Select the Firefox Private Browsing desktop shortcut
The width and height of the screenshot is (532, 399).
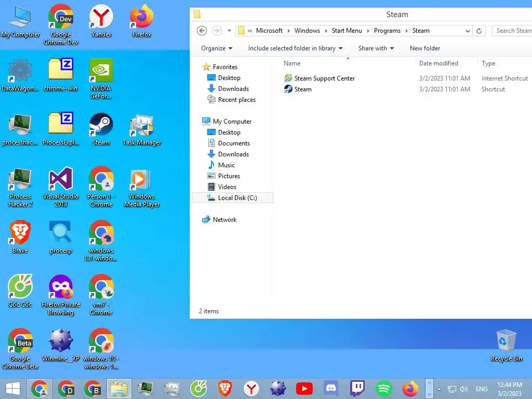coord(61,295)
